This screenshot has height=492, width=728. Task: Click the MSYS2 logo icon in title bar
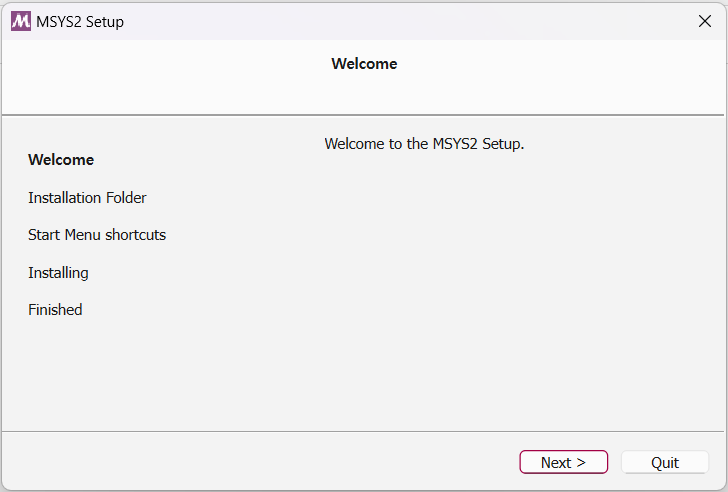[21, 21]
